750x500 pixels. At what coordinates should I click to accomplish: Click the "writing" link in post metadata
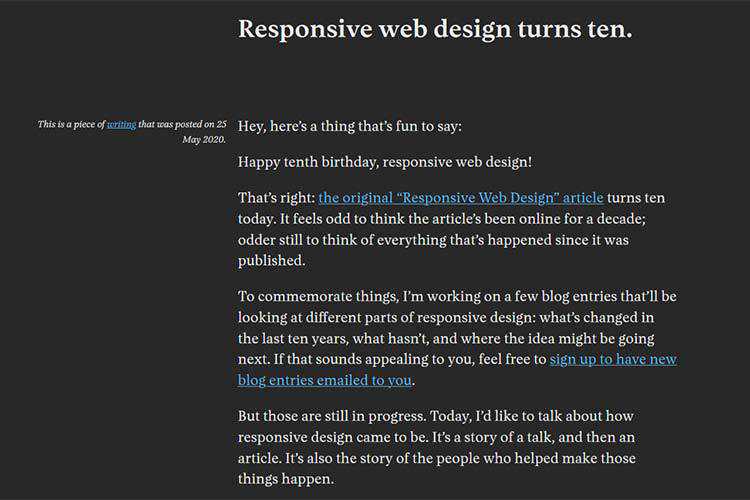pyautogui.click(x=121, y=125)
